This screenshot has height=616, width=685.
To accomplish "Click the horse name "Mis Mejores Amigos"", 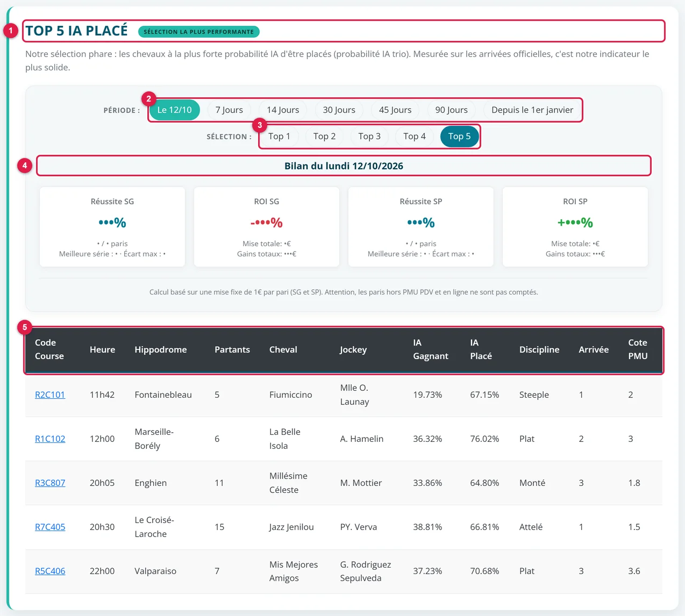I will click(294, 571).
